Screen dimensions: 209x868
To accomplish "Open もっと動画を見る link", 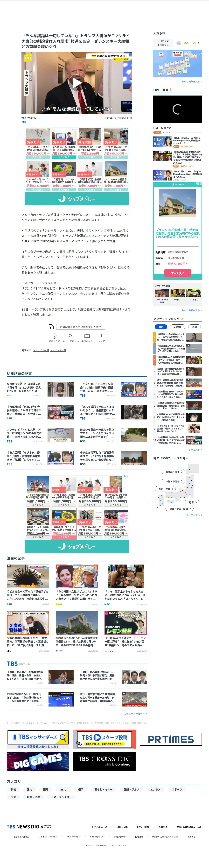I will 192,310.
